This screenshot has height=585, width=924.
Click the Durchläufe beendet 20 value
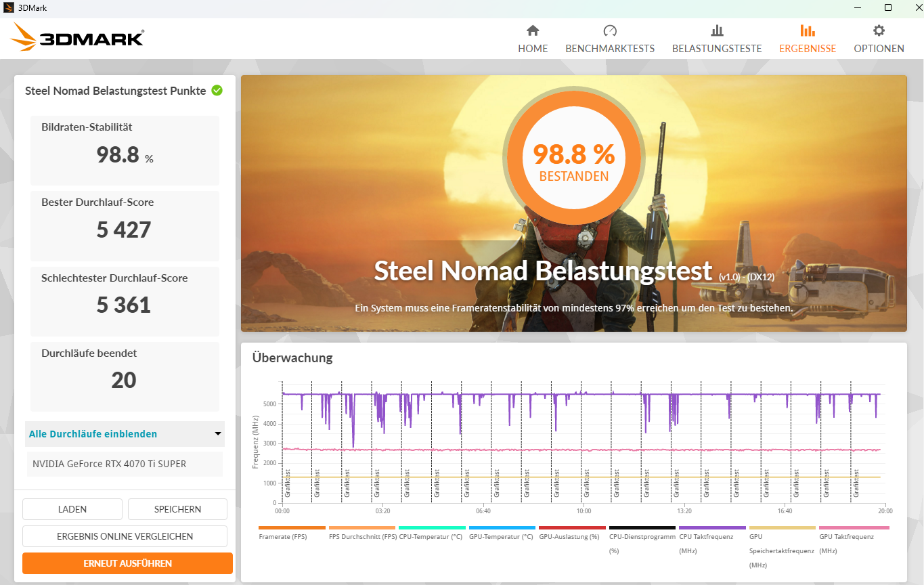(x=124, y=381)
